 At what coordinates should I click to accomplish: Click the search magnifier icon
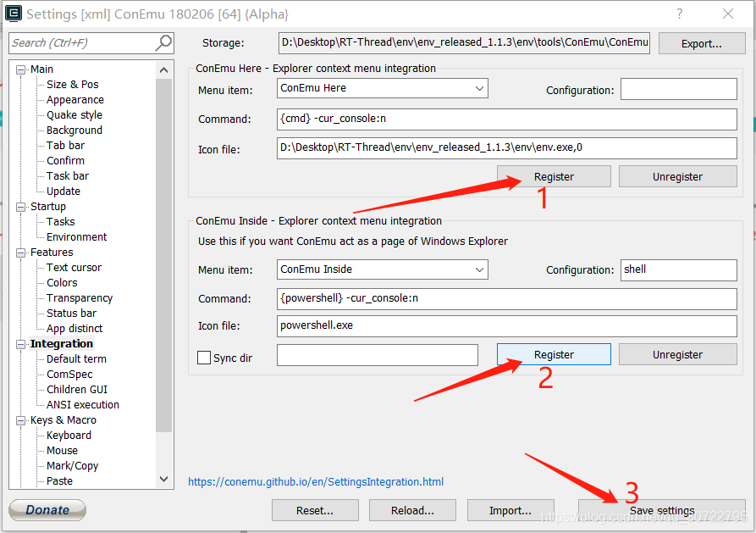click(163, 43)
